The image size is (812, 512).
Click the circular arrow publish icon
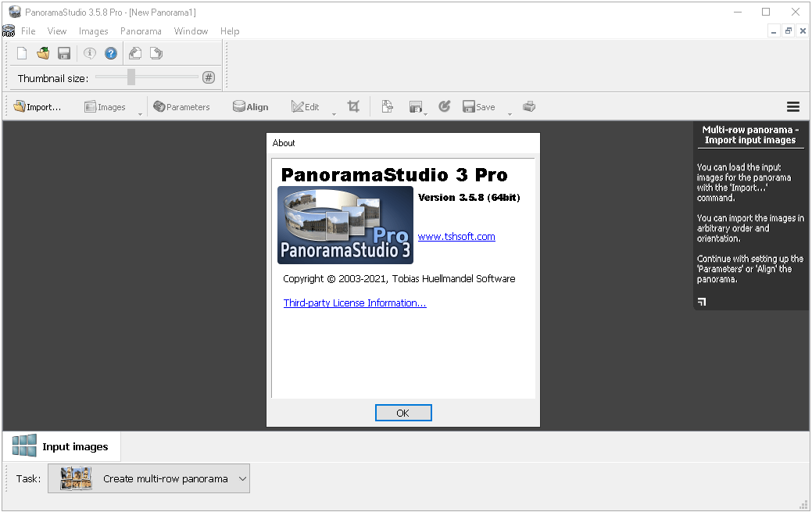point(445,107)
